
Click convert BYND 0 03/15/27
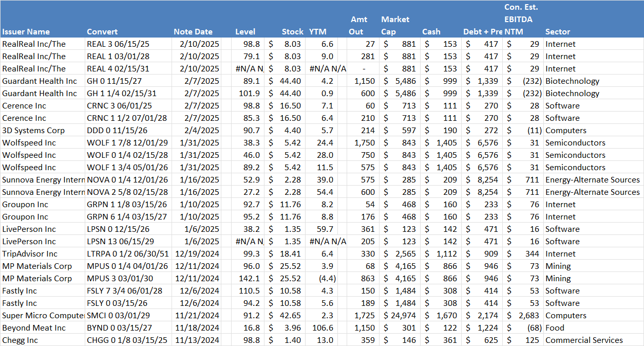[119, 328]
